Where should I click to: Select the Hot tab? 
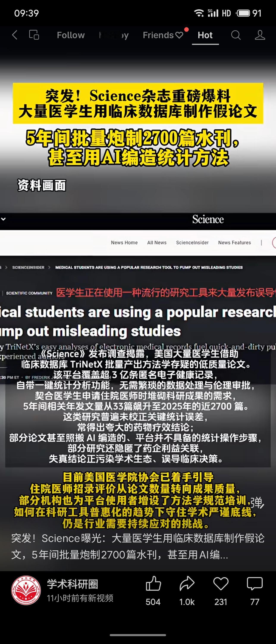[205, 35]
